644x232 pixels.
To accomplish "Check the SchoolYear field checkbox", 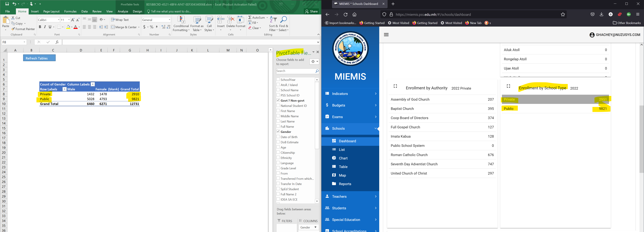I will (278, 79).
